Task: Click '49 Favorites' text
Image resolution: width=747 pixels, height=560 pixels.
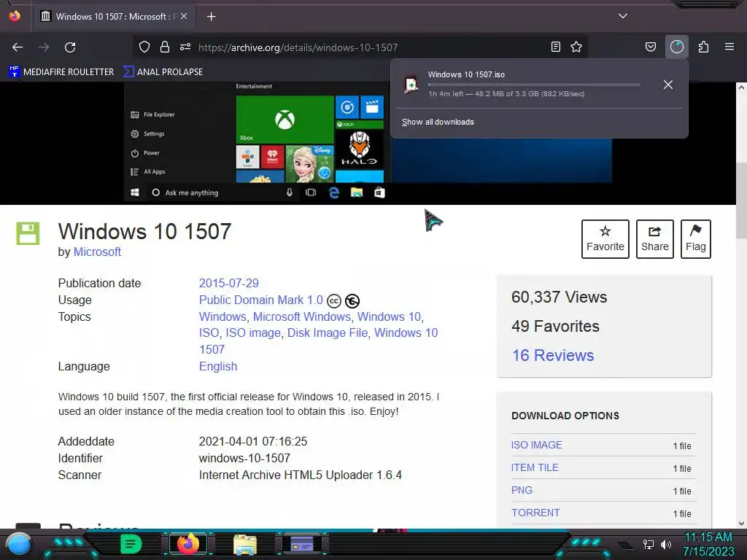Action: click(555, 326)
